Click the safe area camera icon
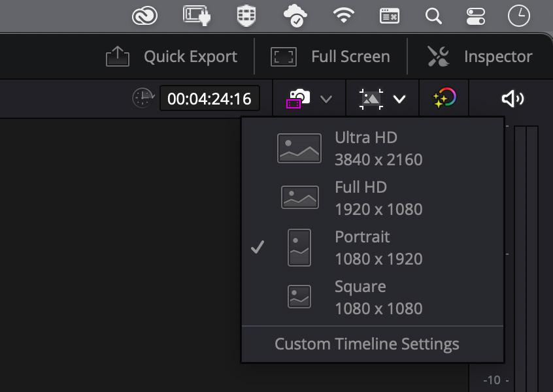This screenshot has height=392, width=553. point(298,99)
